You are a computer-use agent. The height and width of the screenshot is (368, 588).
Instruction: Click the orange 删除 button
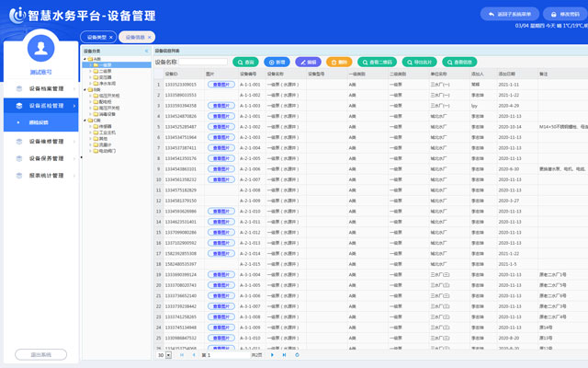[338, 62]
